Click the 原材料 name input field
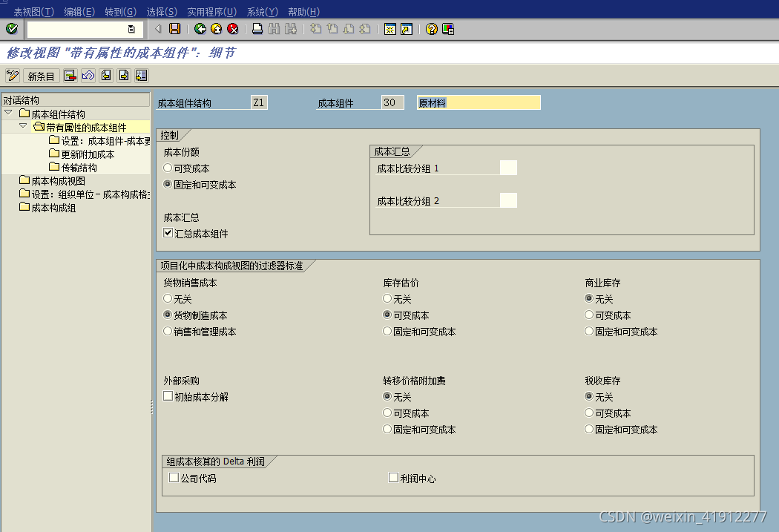The image size is (779, 532). tap(479, 102)
